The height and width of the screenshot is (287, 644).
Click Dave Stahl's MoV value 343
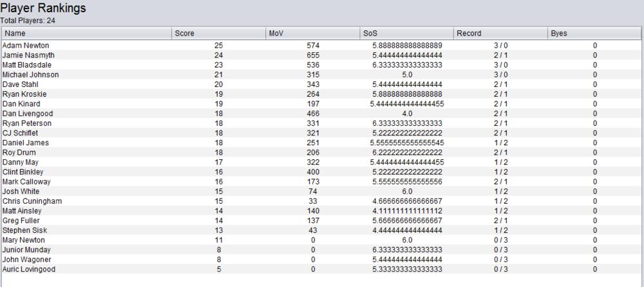[313, 84]
